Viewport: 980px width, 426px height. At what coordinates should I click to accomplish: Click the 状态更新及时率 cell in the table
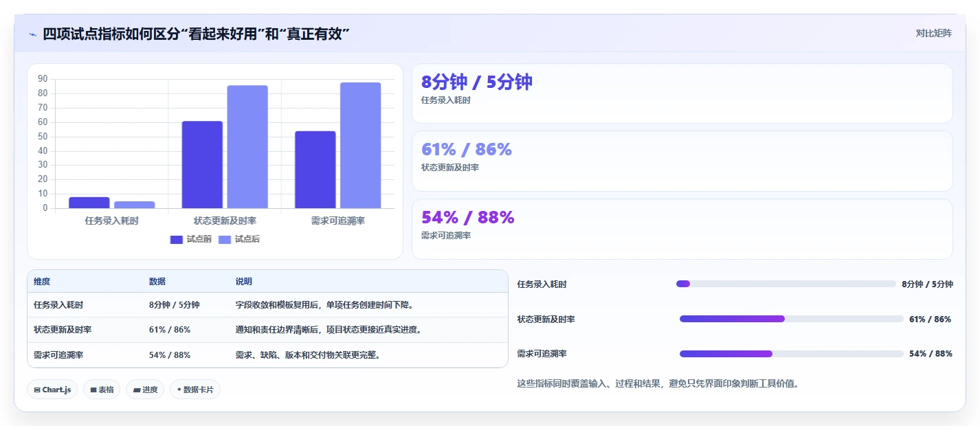pyautogui.click(x=63, y=330)
